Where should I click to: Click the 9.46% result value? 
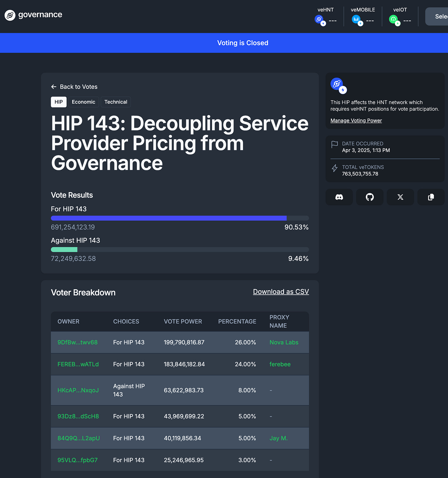[x=298, y=259]
